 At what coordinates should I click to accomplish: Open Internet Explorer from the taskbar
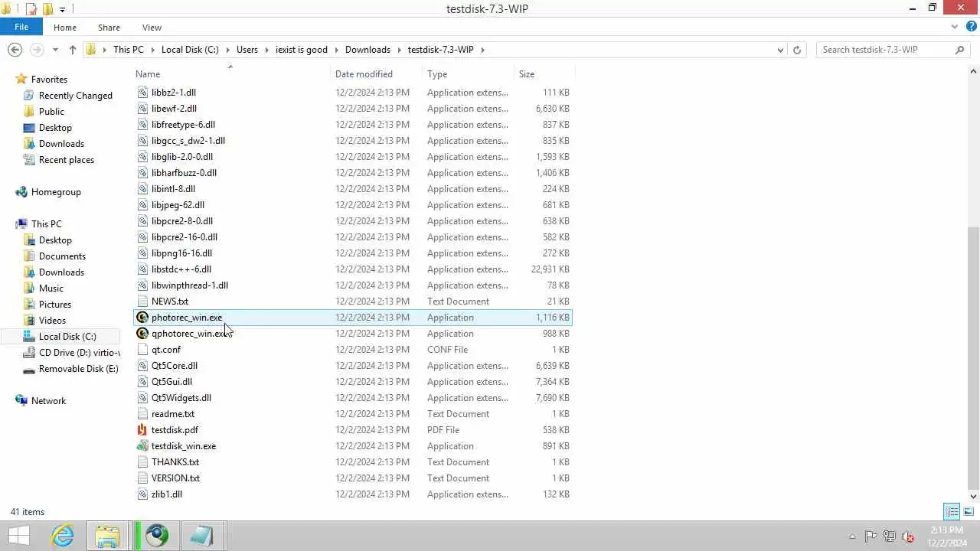click(x=63, y=536)
